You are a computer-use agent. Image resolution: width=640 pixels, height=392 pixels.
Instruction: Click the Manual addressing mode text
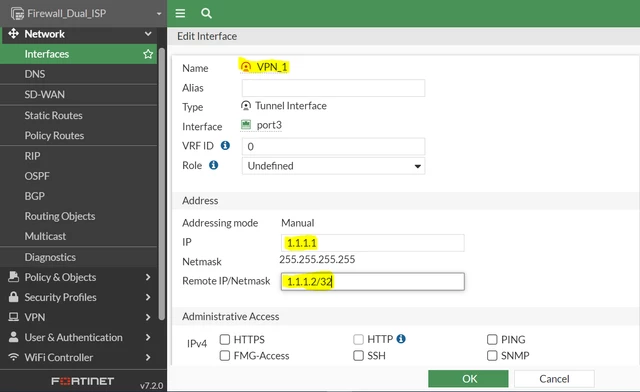(x=298, y=223)
